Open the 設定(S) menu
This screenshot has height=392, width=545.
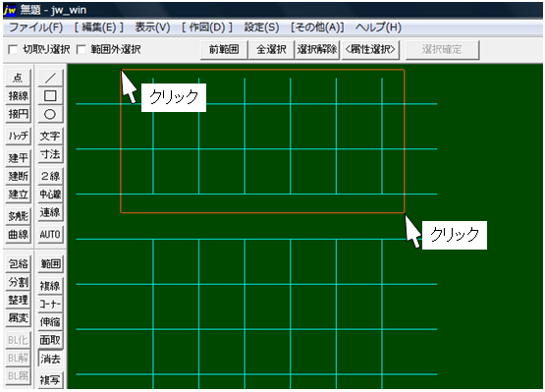click(x=262, y=28)
